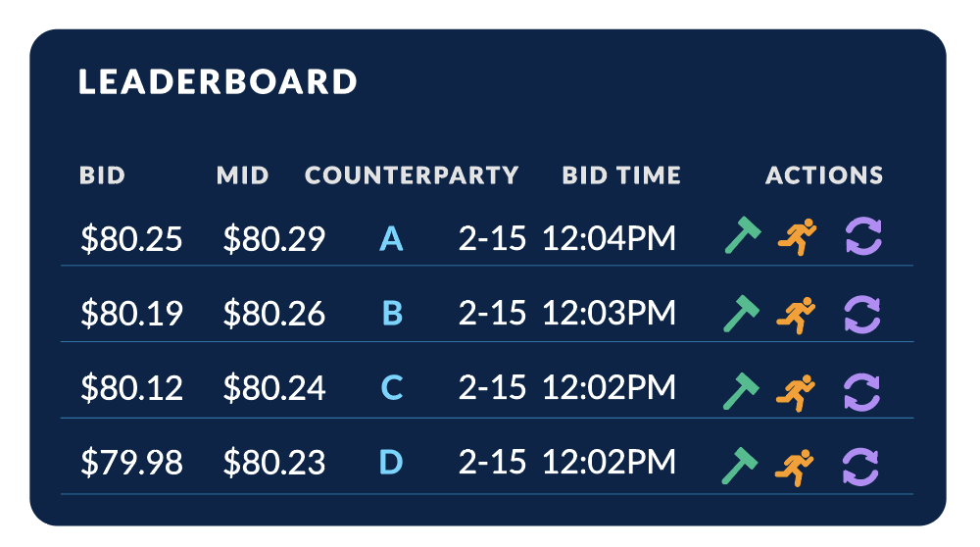
Task: Click the orange runner icon in row C
Action: [795, 392]
